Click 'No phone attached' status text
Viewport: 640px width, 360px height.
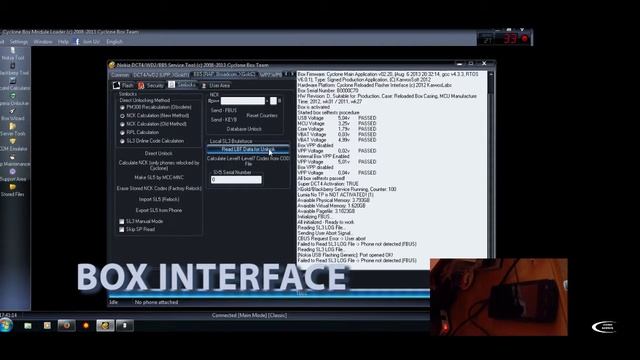point(156,302)
